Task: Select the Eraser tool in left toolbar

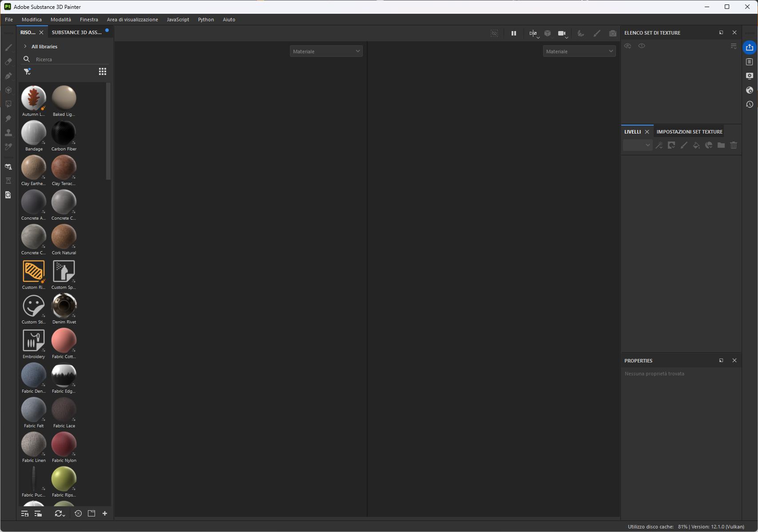Action: [x=8, y=62]
